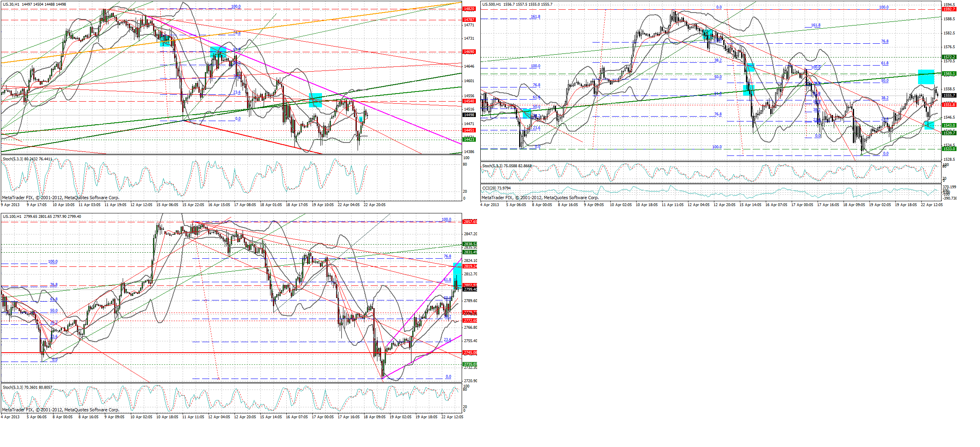Select the green 1533.0 price level tag
Viewport: 980px width, 447px height.
point(949,149)
